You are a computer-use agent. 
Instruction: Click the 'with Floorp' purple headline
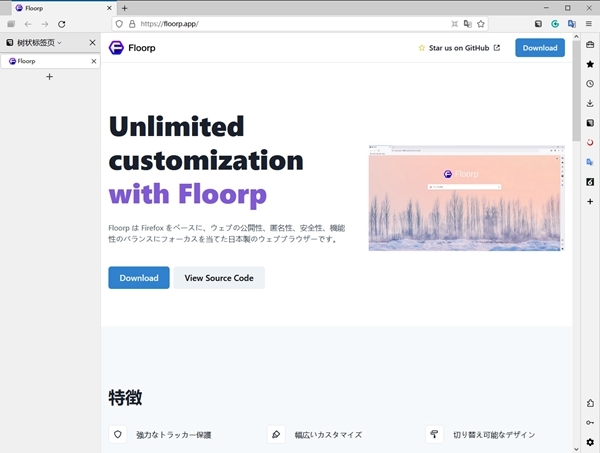click(188, 194)
